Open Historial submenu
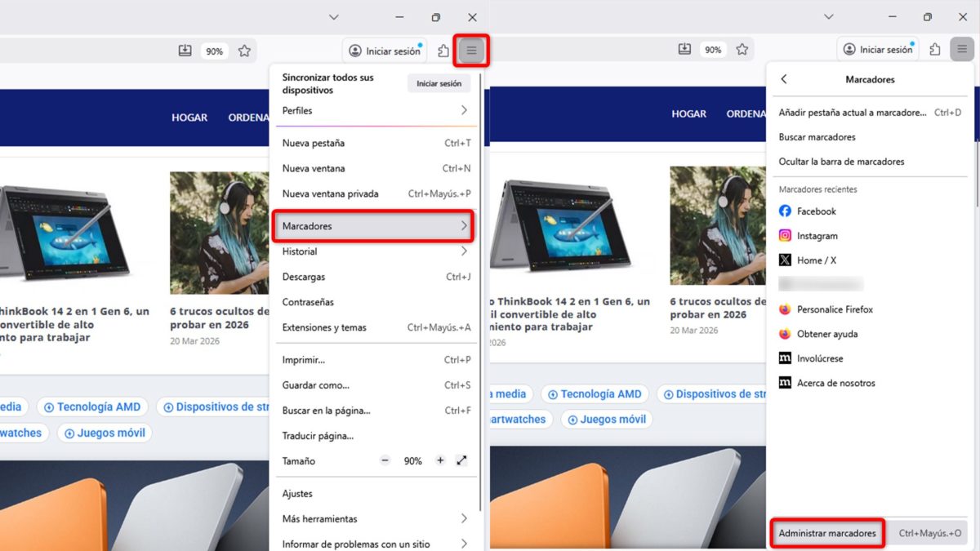 (x=376, y=251)
